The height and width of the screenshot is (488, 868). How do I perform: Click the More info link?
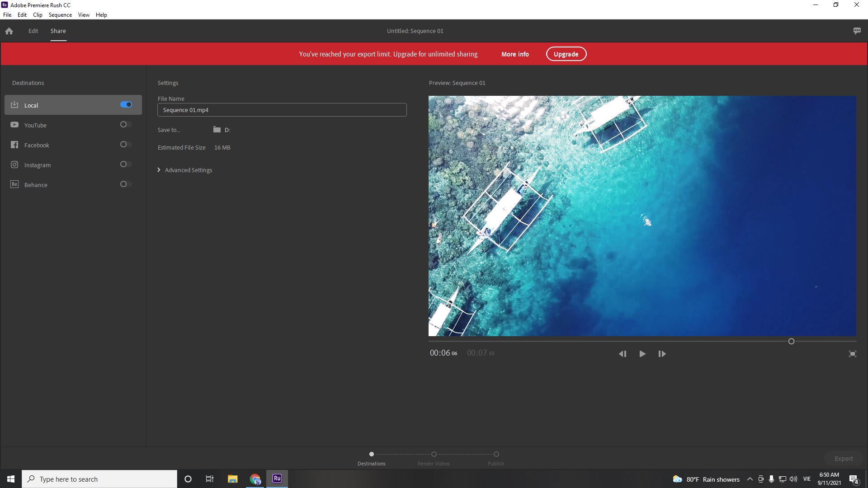pyautogui.click(x=514, y=54)
